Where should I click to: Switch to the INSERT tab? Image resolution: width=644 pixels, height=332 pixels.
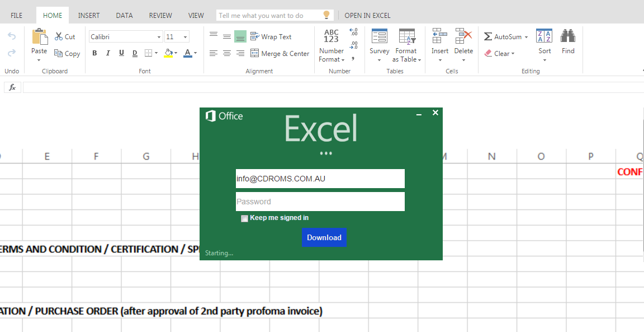89,15
